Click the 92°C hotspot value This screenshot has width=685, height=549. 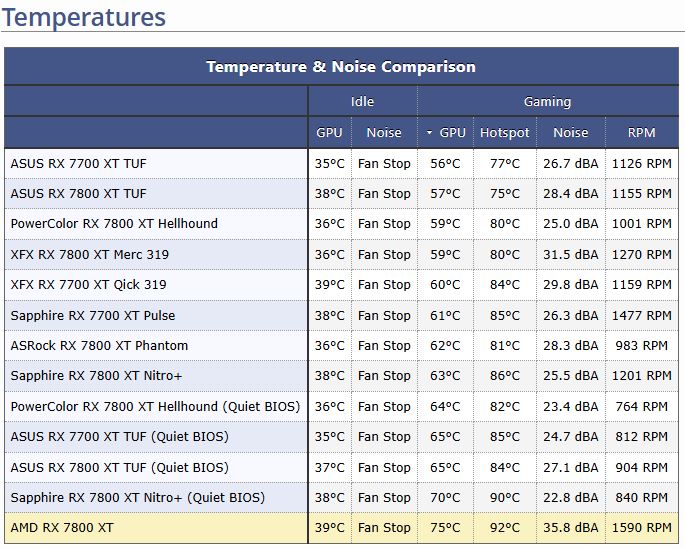pyautogui.click(x=505, y=528)
